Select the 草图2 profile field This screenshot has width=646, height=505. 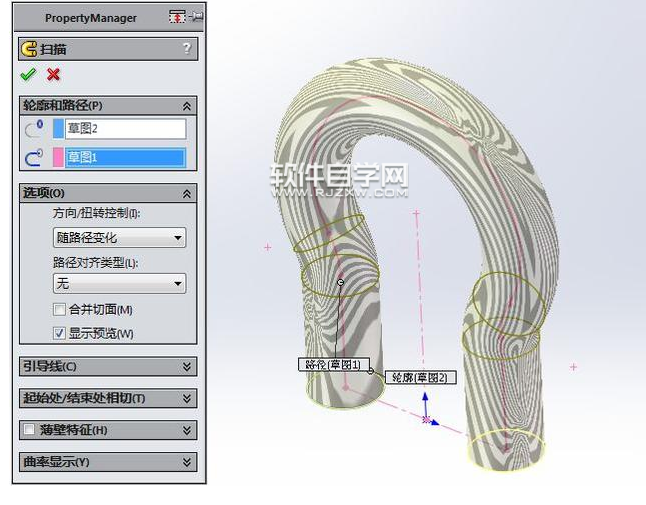(x=125, y=129)
